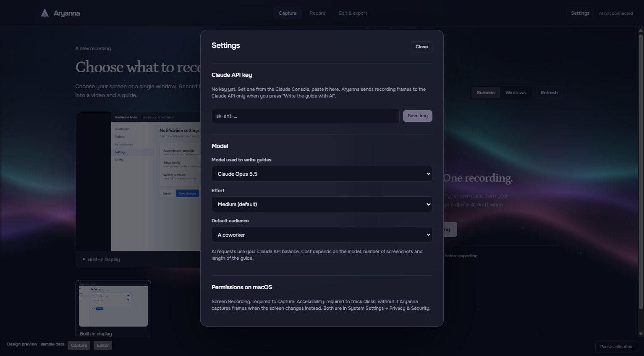Select the Windows segment
This screenshot has width=644, height=356.
[x=515, y=92]
